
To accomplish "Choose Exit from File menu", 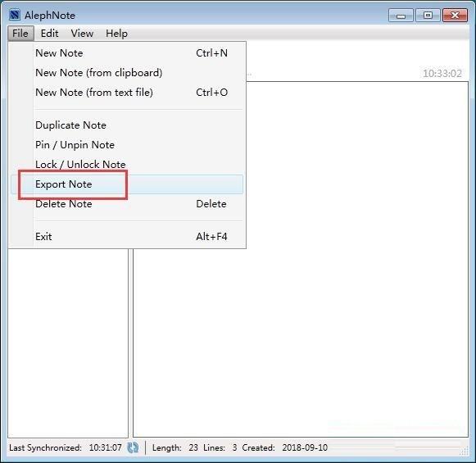I will click(x=127, y=237).
